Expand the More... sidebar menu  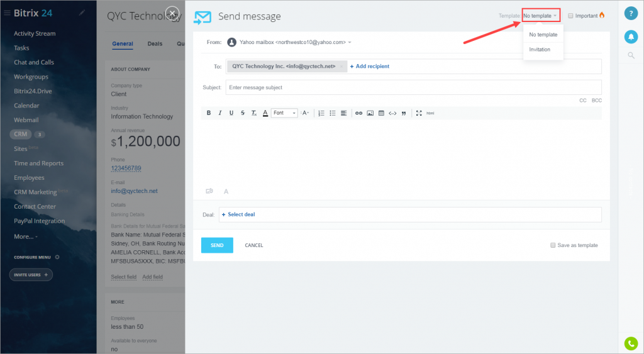(x=25, y=236)
